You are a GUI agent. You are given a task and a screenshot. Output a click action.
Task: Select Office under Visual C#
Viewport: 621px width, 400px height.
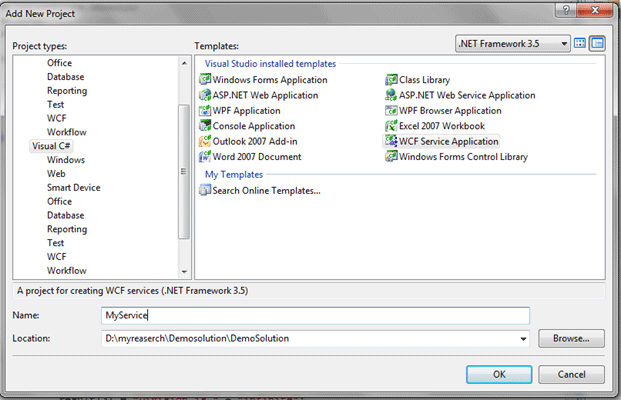[x=59, y=201]
